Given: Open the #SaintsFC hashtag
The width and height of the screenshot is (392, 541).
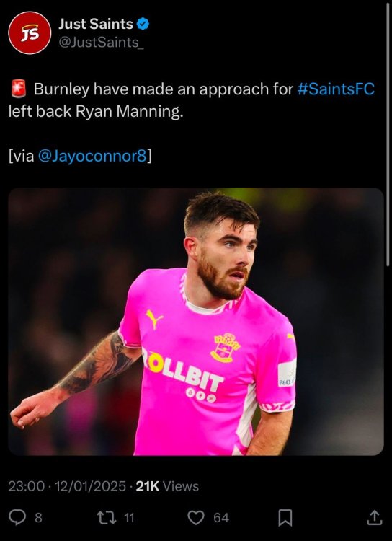Looking at the screenshot, I should coord(336,89).
